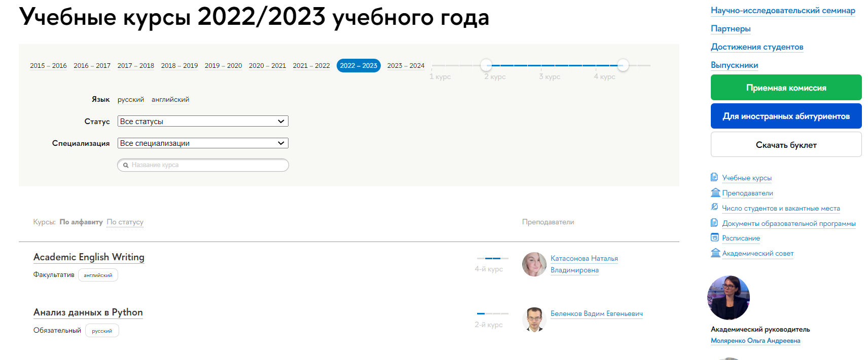The width and height of the screenshot is (868, 360).
Task: Click the calendar icon beside Расписание
Action: (x=715, y=237)
